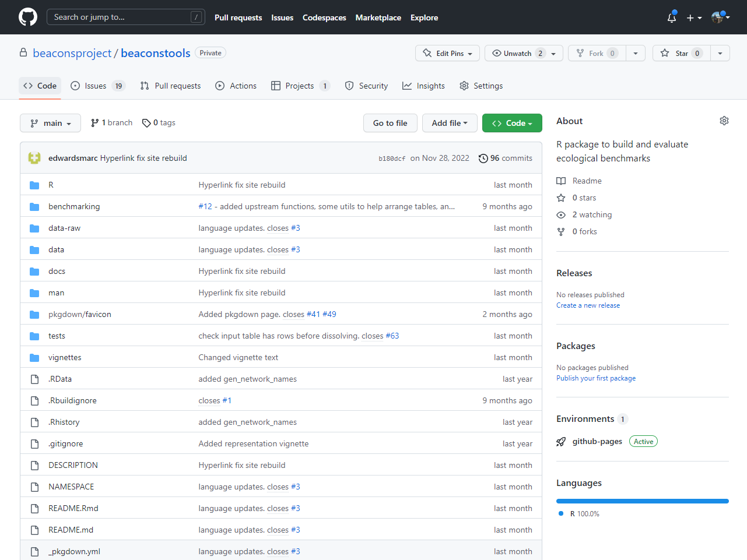Open the _pkgdown.yml file
Image resolution: width=747 pixels, height=560 pixels.
74,551
